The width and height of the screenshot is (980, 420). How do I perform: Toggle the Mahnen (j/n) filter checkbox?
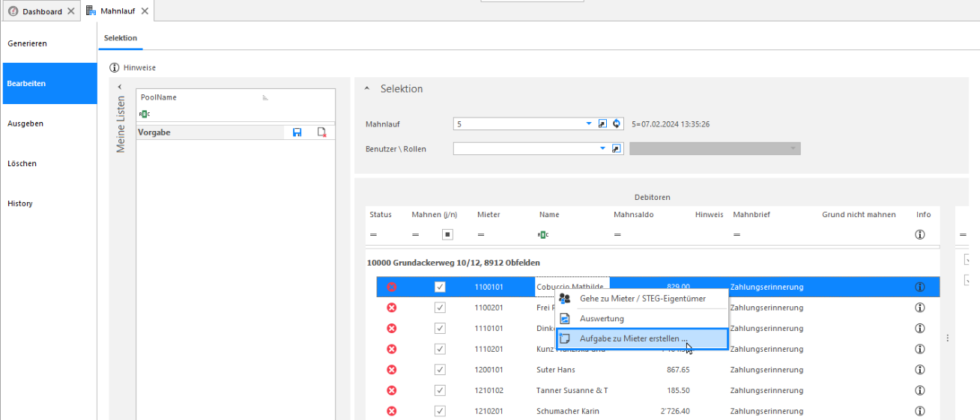pyautogui.click(x=447, y=234)
